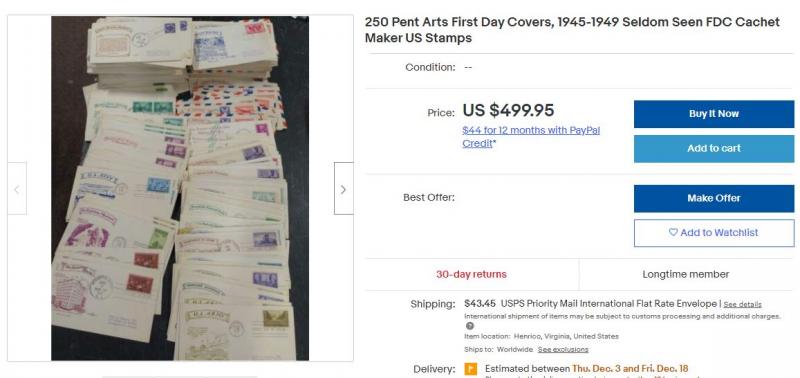Show the next listing photo arrow

pyautogui.click(x=343, y=188)
